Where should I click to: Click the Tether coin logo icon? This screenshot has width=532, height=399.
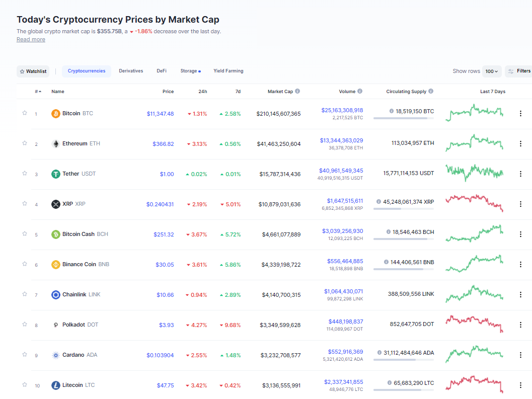tap(56, 174)
